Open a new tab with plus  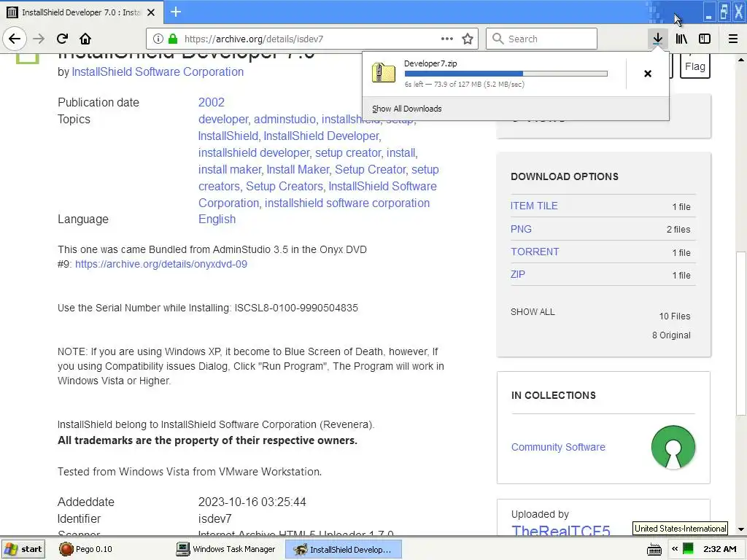(x=176, y=12)
